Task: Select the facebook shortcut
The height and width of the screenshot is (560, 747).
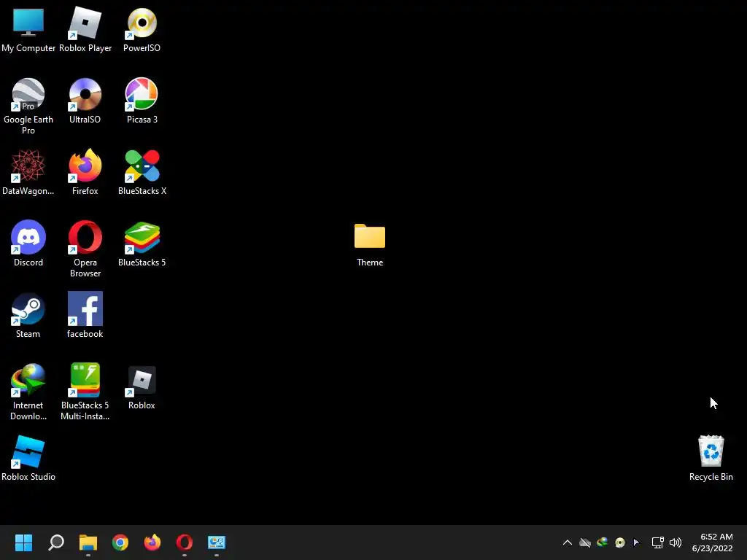Action: coord(85,316)
